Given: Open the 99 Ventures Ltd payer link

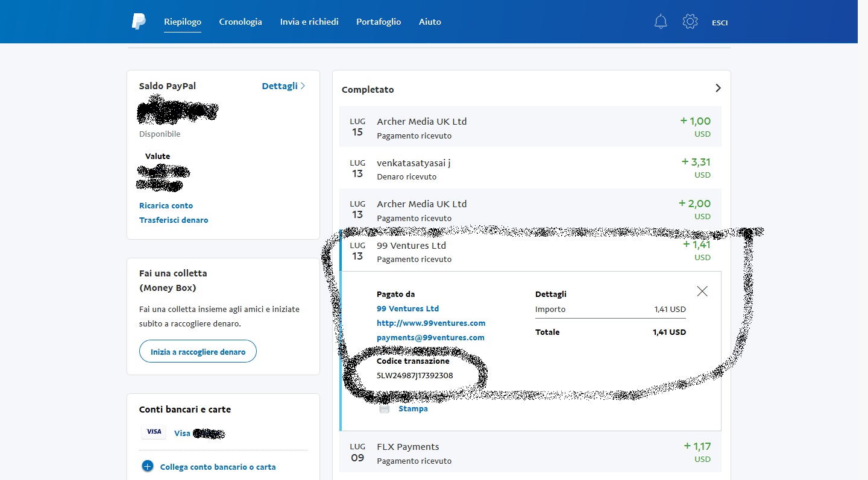Looking at the screenshot, I should tap(407, 308).
